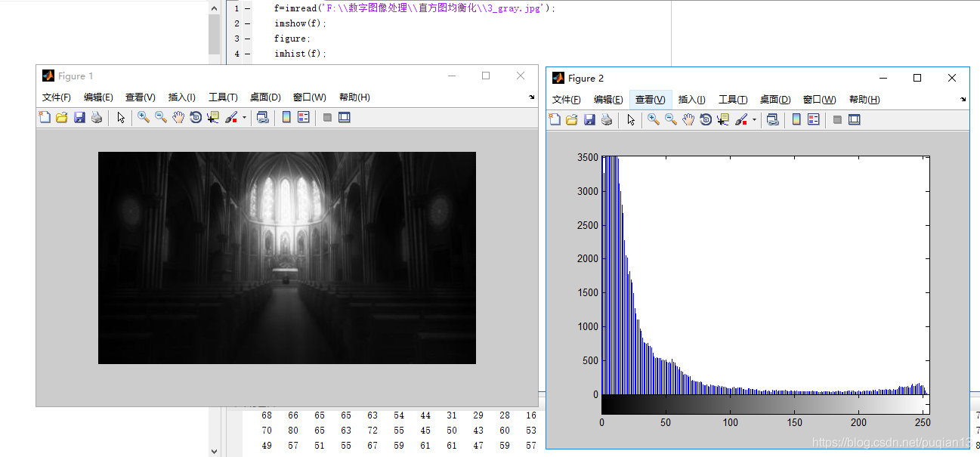The height and width of the screenshot is (457, 980).
Task: Open file icon in Figure 2 toolbar
Action: [x=572, y=119]
